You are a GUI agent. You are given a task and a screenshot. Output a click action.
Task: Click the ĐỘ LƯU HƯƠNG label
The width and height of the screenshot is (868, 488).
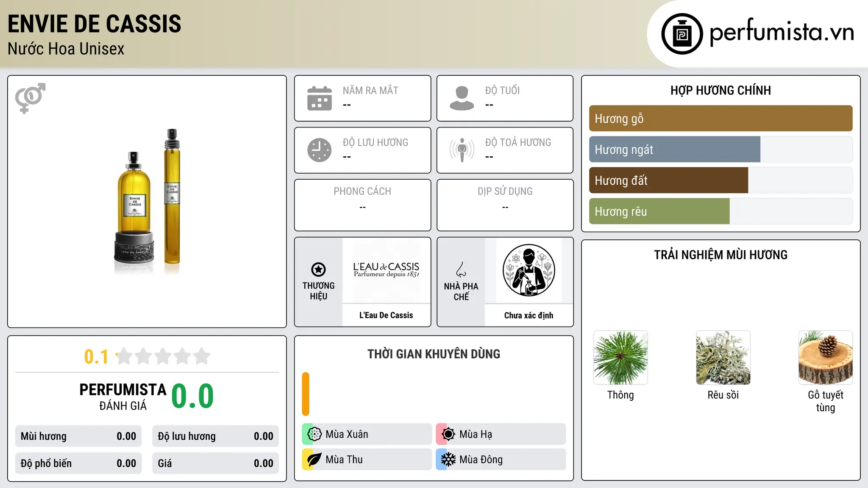click(376, 142)
